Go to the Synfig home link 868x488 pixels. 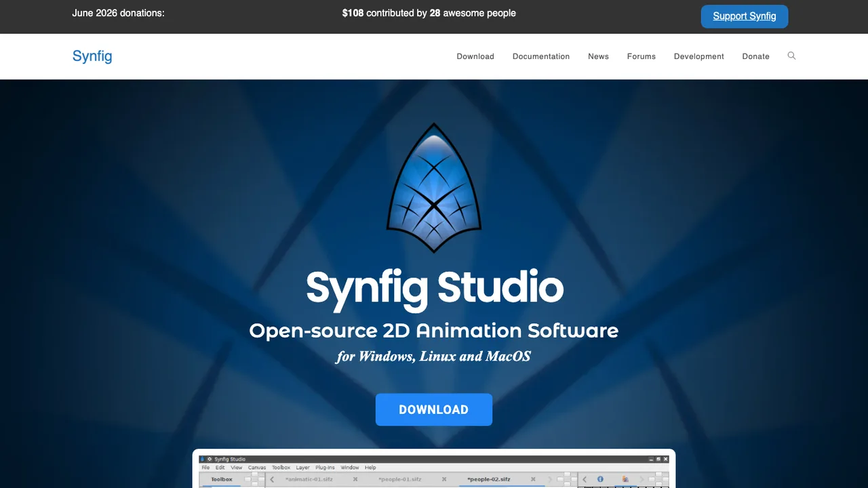click(x=92, y=56)
